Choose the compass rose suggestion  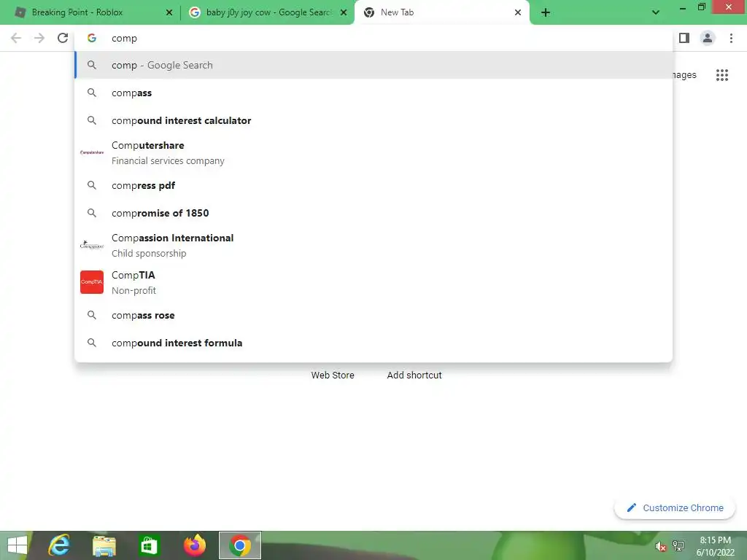374,315
